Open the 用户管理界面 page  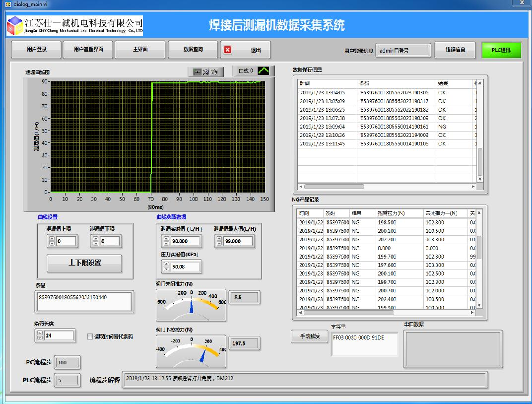(x=88, y=50)
